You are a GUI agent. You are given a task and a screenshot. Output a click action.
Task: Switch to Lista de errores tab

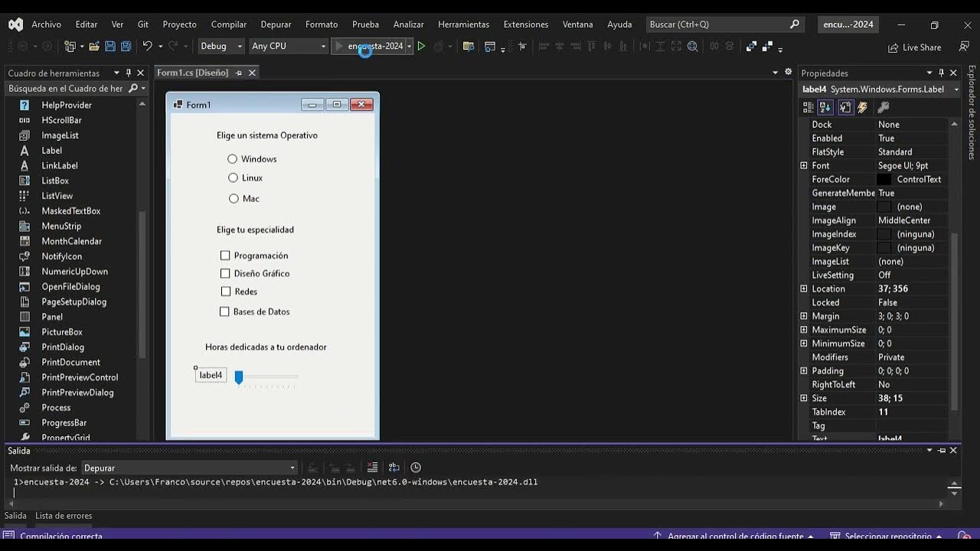pyautogui.click(x=64, y=516)
